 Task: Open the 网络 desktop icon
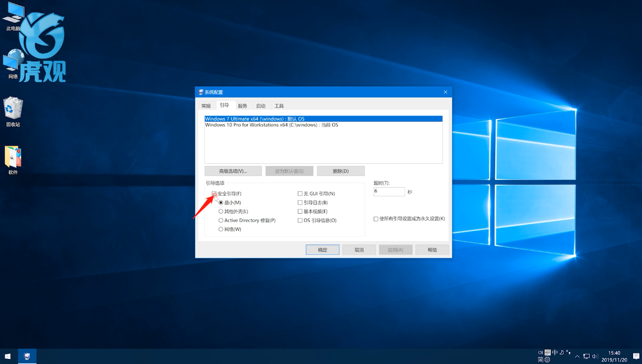click(x=13, y=64)
